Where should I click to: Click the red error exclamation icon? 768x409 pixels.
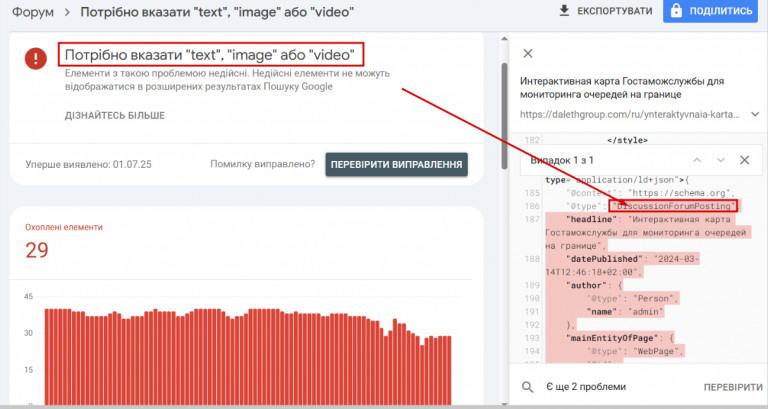[36, 58]
